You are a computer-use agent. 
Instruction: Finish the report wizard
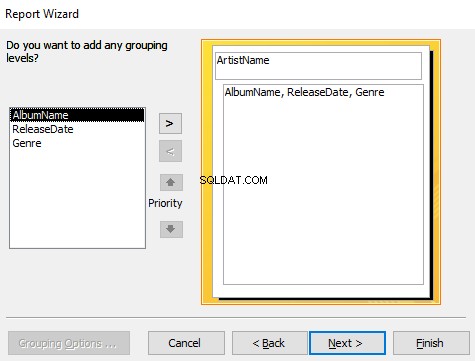point(431,343)
